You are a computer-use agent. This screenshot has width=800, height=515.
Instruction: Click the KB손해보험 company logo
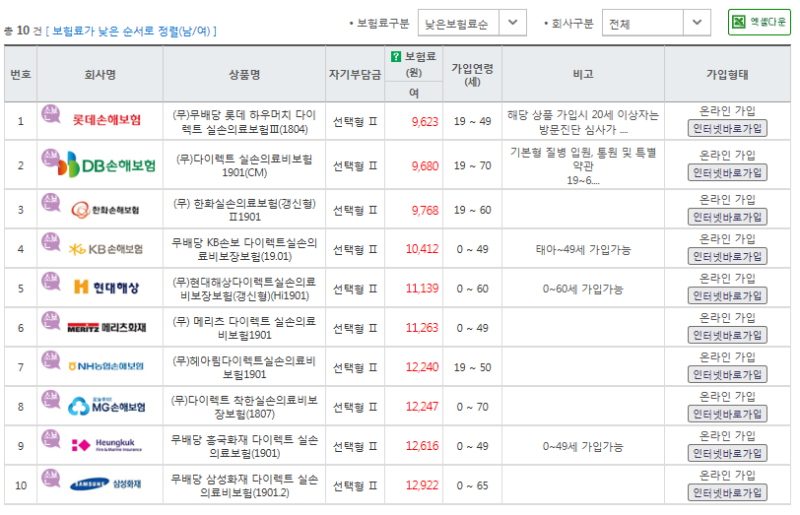coord(106,249)
